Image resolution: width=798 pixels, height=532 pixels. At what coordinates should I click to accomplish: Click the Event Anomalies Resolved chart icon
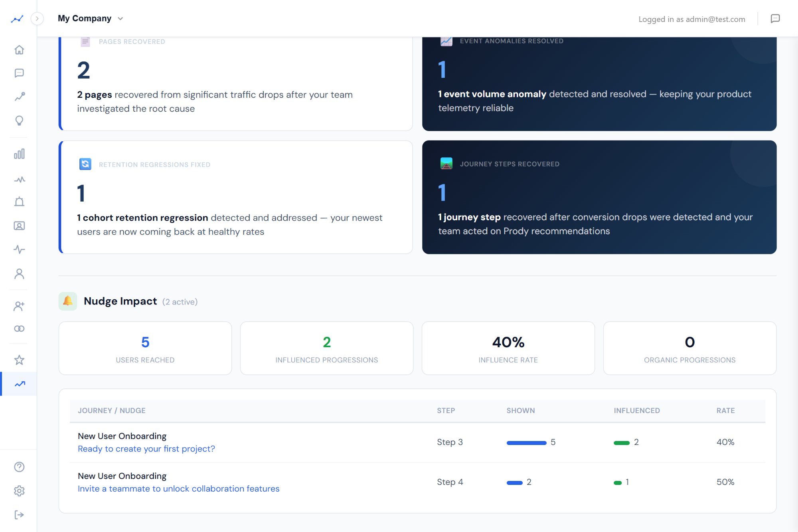pos(446,41)
